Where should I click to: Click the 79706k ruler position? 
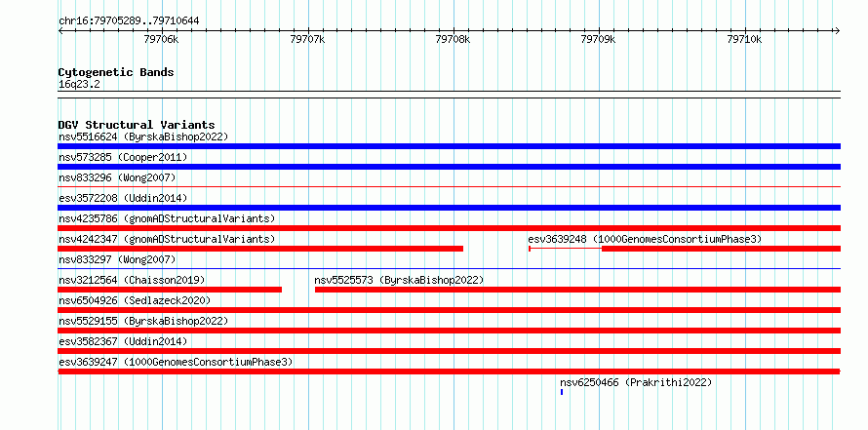tap(161, 39)
